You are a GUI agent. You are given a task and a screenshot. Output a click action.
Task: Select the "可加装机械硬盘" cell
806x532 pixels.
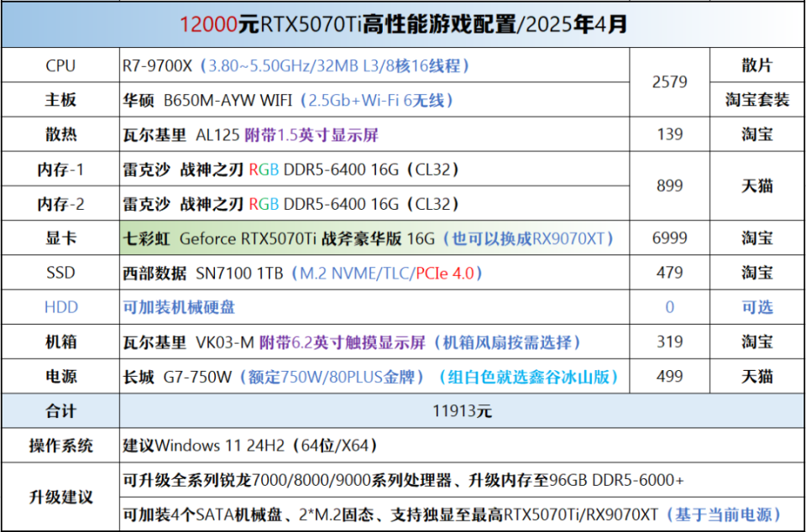374,307
